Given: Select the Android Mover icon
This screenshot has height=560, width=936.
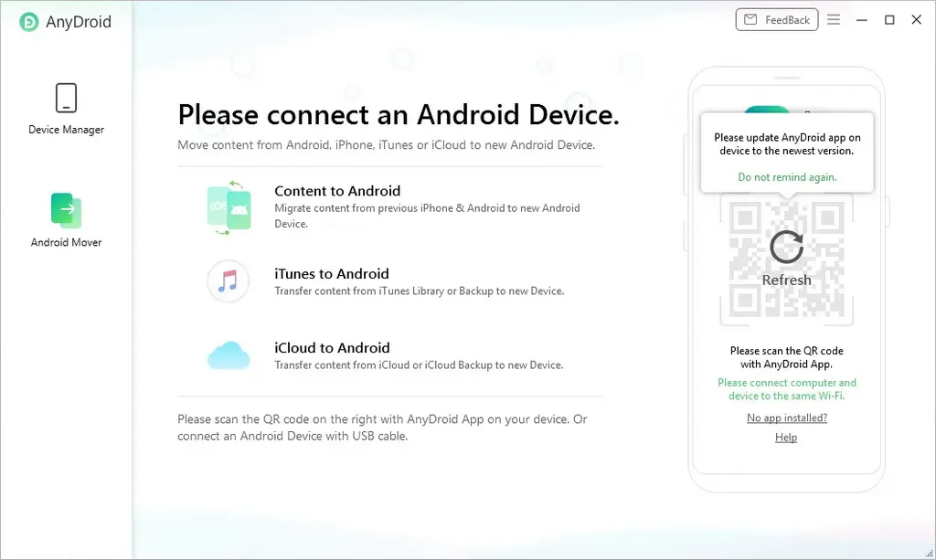Looking at the screenshot, I should [66, 210].
